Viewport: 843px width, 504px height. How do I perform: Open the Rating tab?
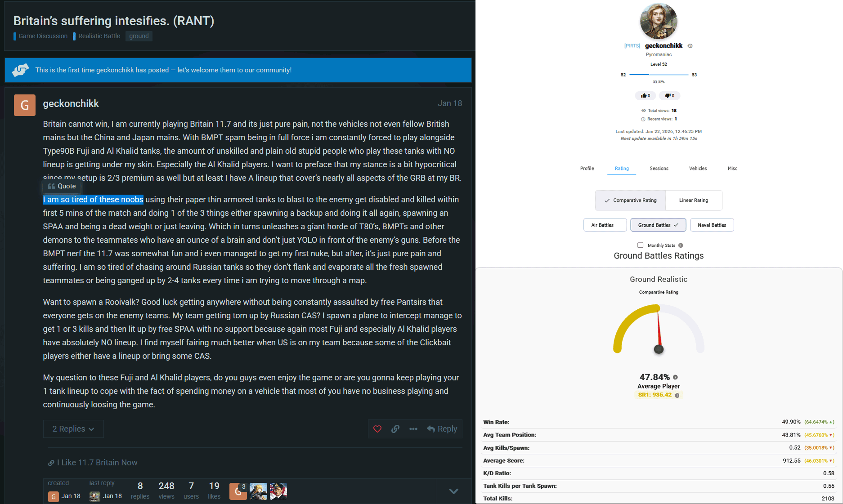tap(622, 169)
